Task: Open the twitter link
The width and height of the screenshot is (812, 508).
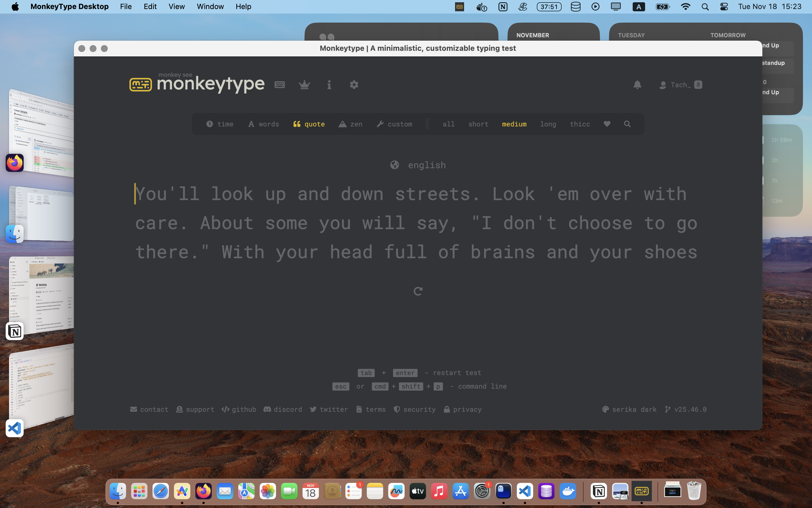Action: 328,409
